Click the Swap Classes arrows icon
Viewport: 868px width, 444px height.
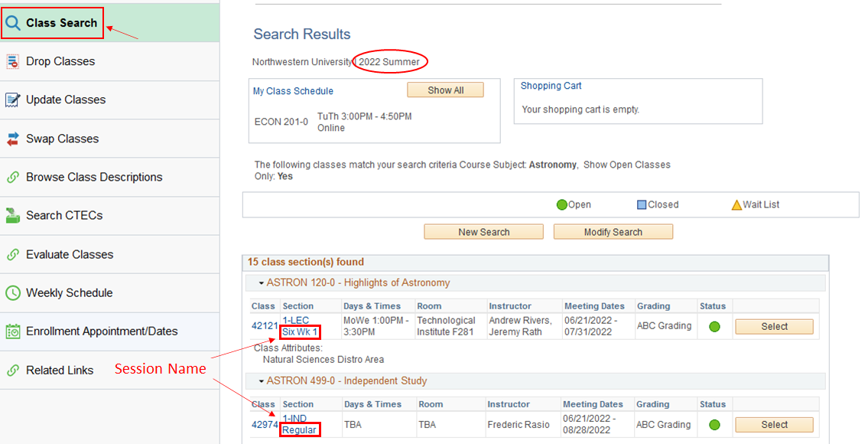tap(12, 139)
